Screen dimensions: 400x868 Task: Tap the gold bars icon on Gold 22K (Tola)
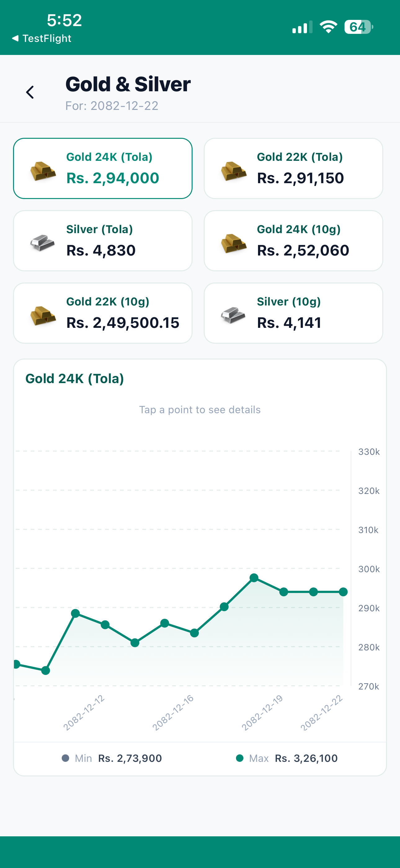(234, 171)
